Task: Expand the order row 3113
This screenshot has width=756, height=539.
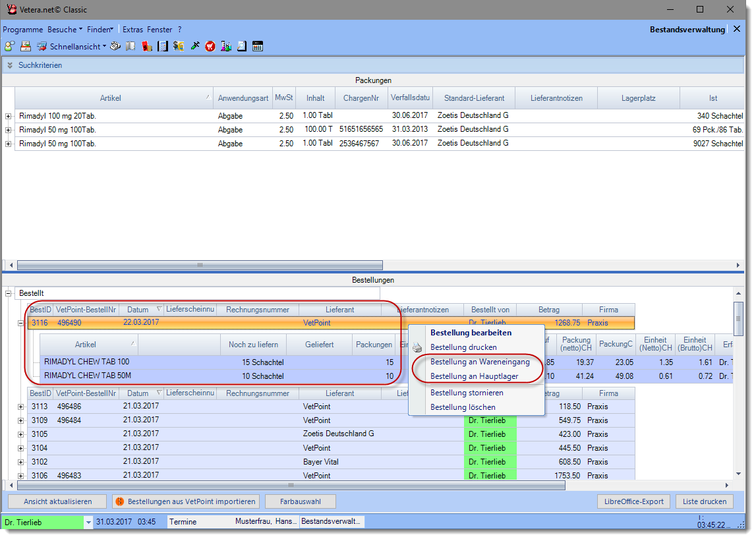Action: click(x=21, y=407)
